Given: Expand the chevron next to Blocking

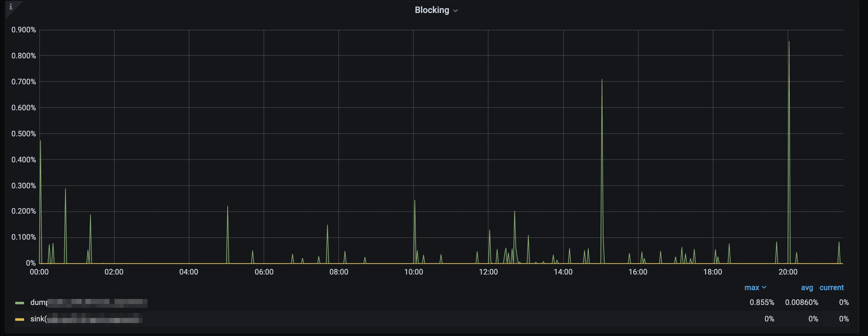Looking at the screenshot, I should (456, 10).
